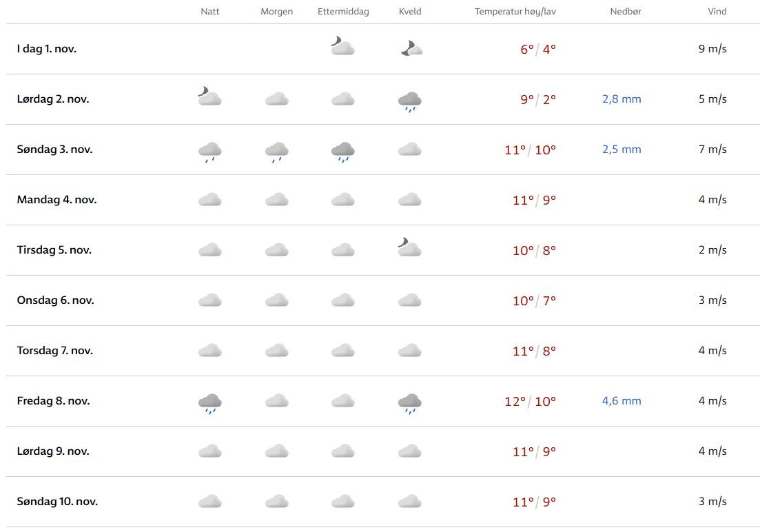Open the Mandag 4. nov. forecast row

[57, 200]
